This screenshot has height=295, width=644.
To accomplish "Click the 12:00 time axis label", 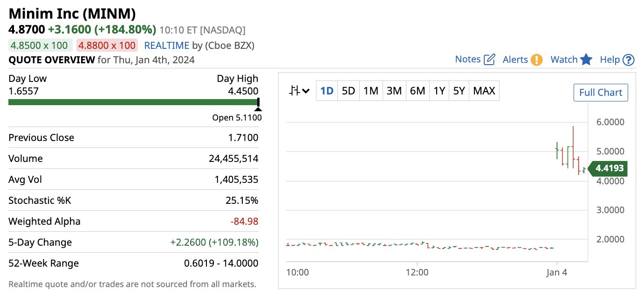I will [417, 273].
